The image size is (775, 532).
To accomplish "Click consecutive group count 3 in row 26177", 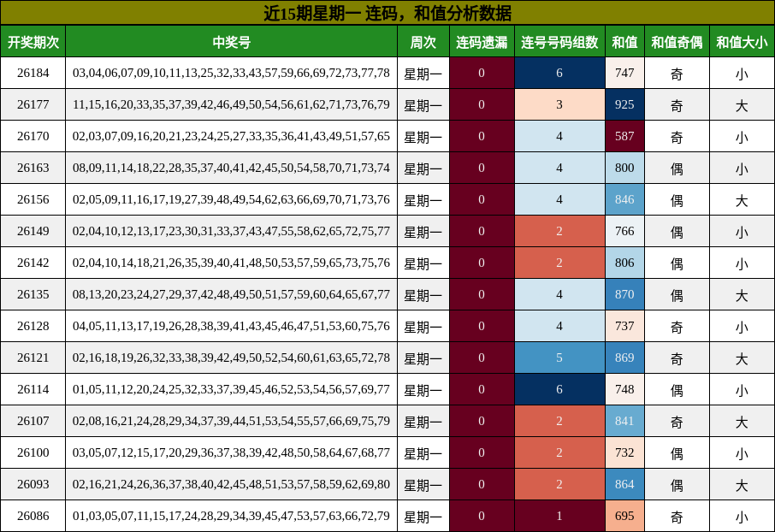I will [x=559, y=105].
